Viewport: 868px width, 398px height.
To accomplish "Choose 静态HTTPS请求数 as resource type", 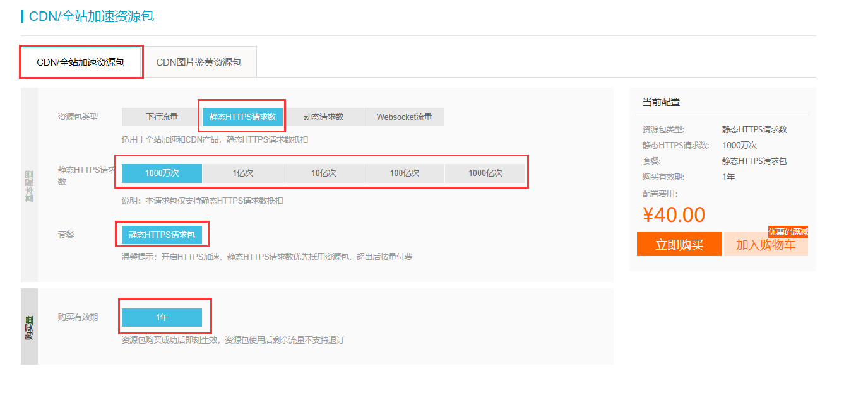I will point(242,117).
